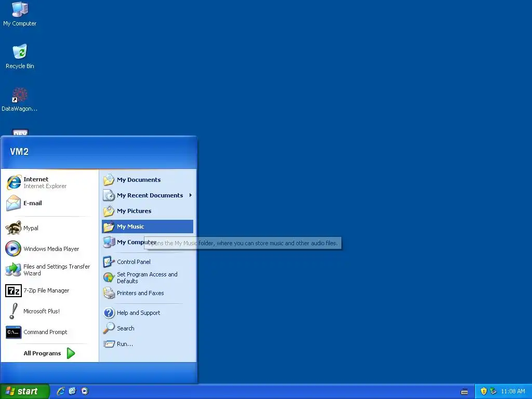
Task: Click the Run icon
Action: (109, 344)
